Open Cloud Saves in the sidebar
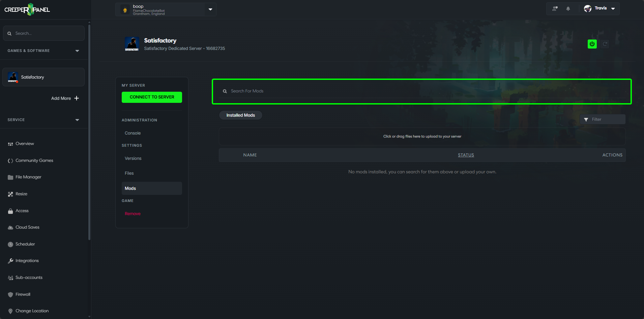644x319 pixels. (27, 227)
